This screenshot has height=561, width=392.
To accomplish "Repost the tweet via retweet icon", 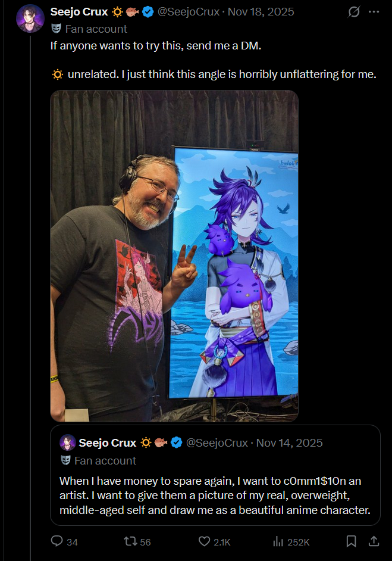I will pos(130,541).
